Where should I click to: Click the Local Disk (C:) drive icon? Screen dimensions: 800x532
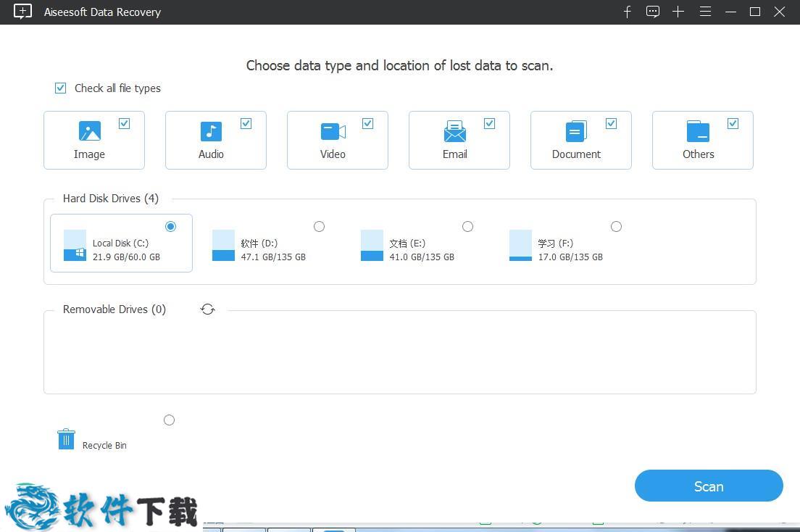pyautogui.click(x=75, y=245)
